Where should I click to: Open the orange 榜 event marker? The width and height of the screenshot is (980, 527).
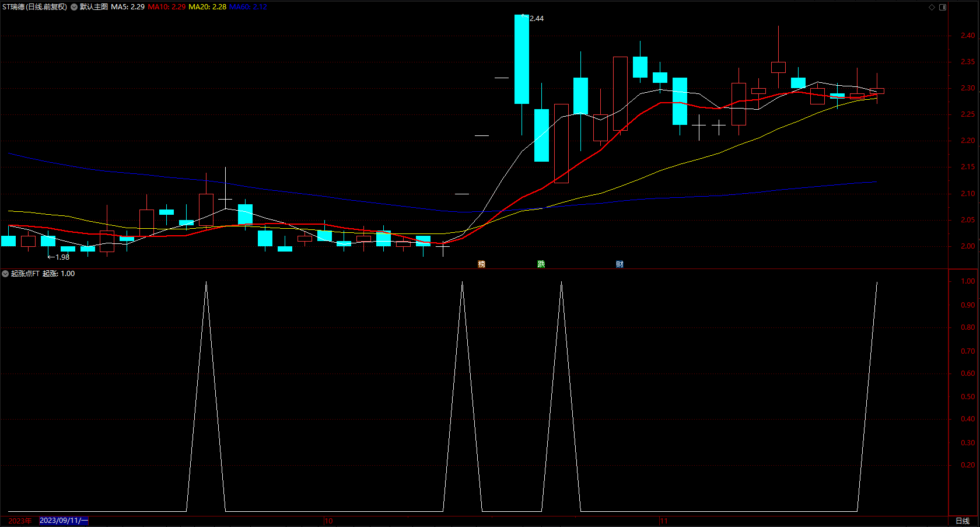pyautogui.click(x=481, y=264)
